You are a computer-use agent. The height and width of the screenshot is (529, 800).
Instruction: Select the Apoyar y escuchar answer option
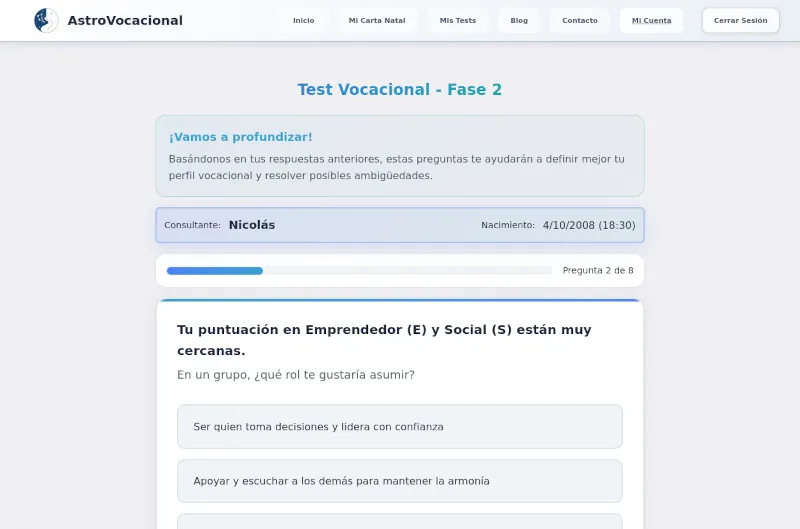[400, 481]
